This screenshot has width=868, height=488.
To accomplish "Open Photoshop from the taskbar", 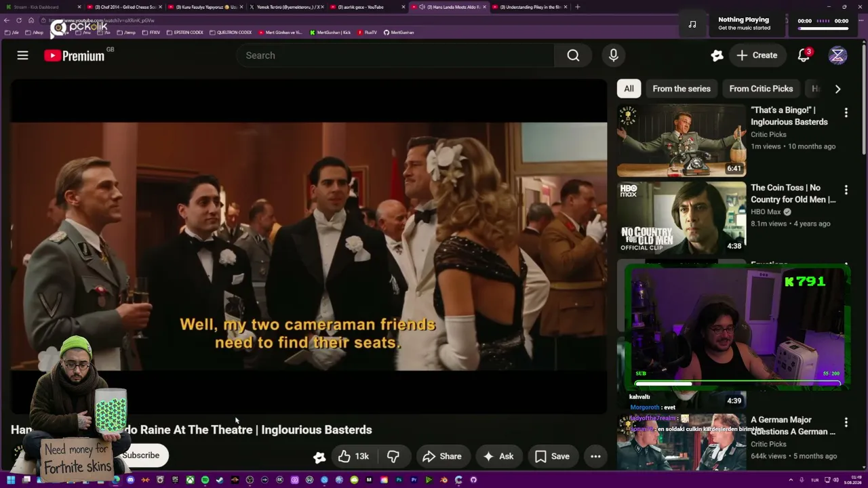I will (399, 480).
